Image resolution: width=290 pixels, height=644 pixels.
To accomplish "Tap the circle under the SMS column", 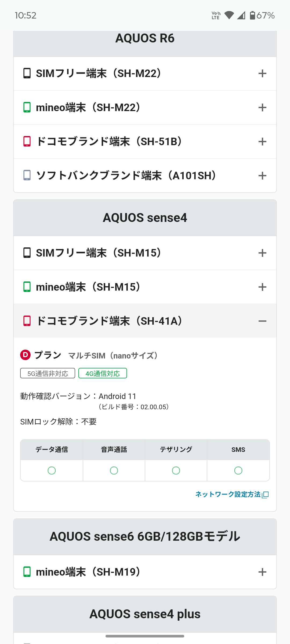I will pyautogui.click(x=238, y=470).
